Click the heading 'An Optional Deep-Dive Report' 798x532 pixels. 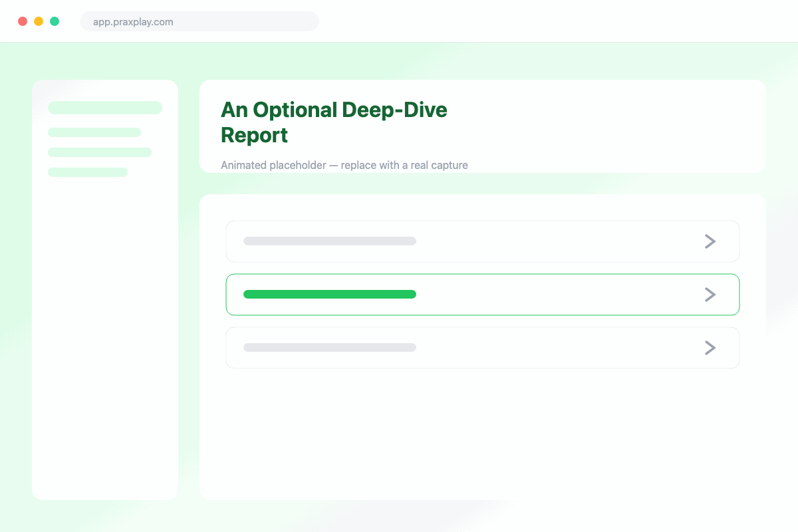[x=334, y=122]
